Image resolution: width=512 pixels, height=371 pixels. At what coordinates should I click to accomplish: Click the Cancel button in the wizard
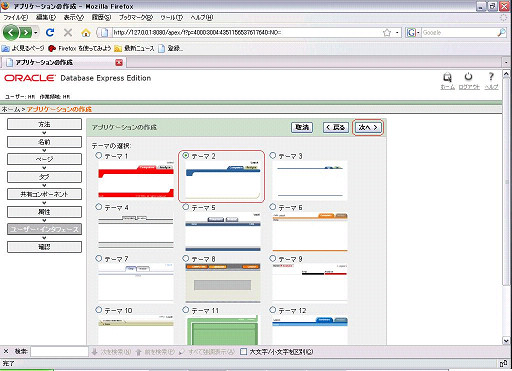pyautogui.click(x=302, y=127)
